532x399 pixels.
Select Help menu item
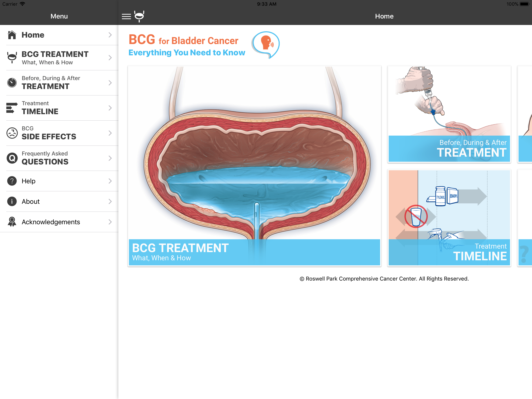pos(59,181)
